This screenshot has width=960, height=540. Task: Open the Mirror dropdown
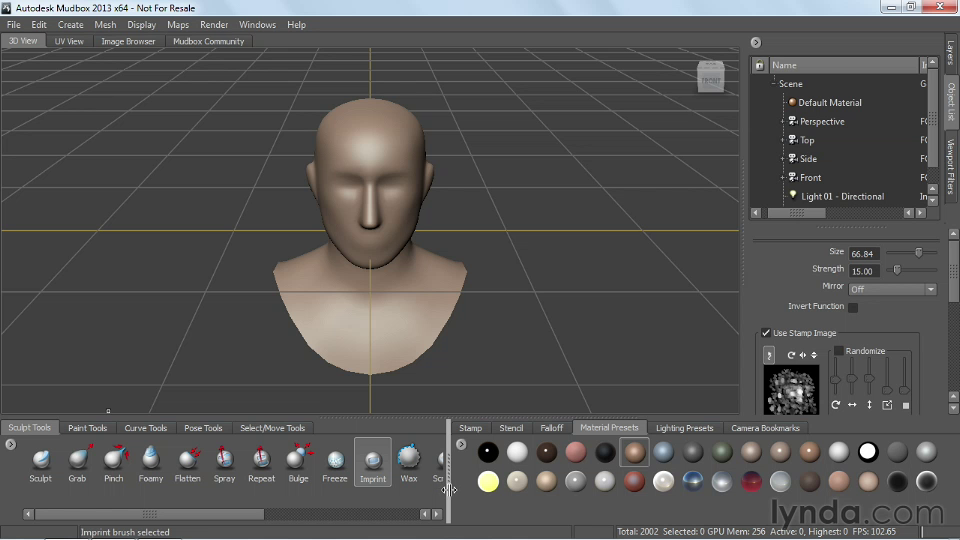pyautogui.click(x=892, y=289)
